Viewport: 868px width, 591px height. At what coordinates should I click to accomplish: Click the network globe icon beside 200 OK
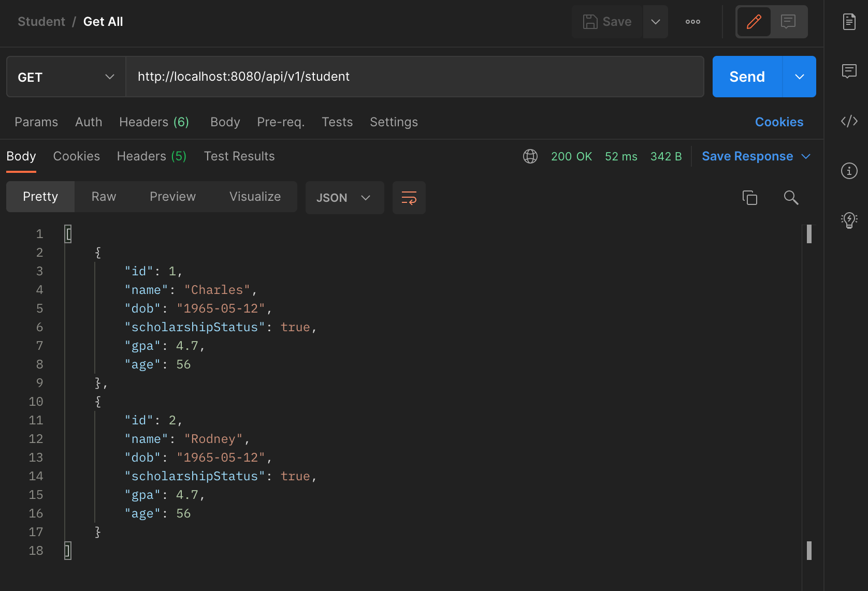[530, 156]
